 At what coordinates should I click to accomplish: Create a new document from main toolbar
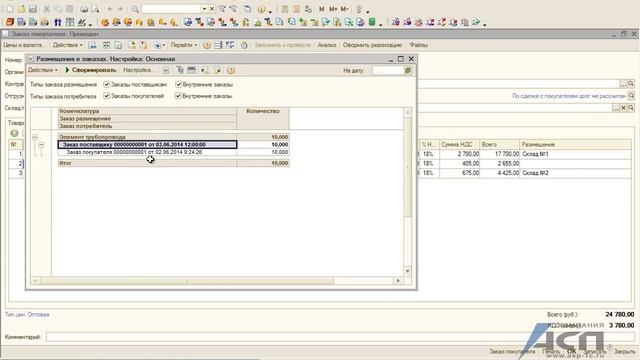10,9
